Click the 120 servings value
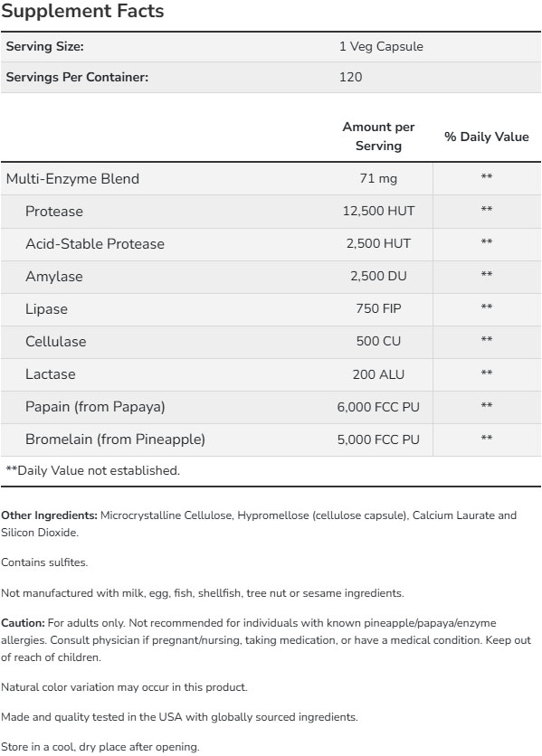542x756 pixels. [350, 77]
